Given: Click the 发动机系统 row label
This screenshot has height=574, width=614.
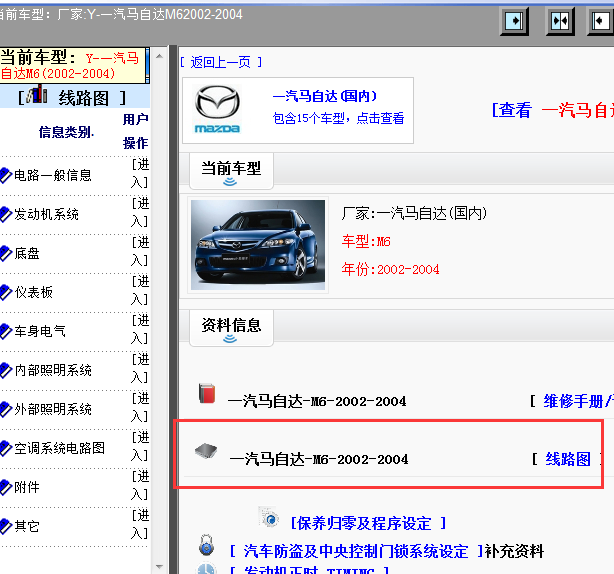Looking at the screenshot, I should 47,214.
